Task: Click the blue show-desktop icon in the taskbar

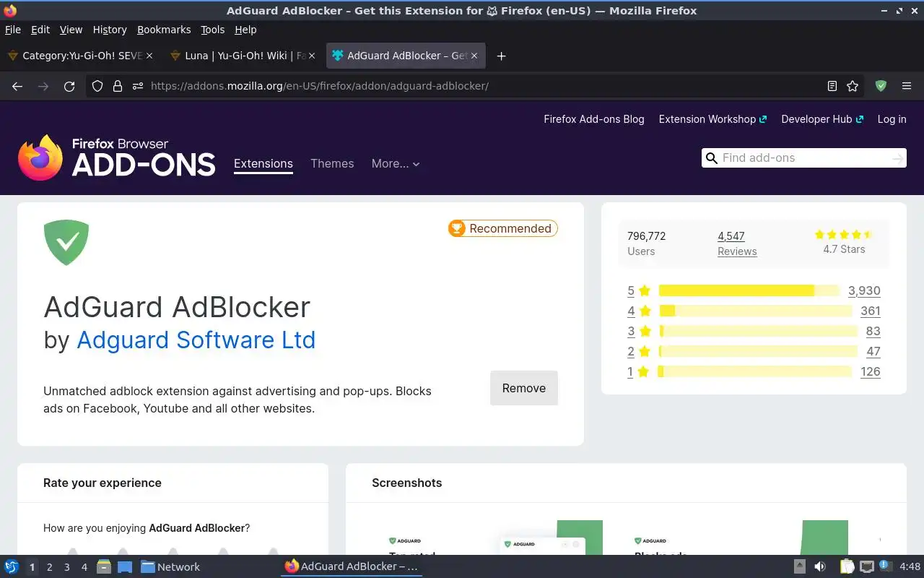Action: 125,567
